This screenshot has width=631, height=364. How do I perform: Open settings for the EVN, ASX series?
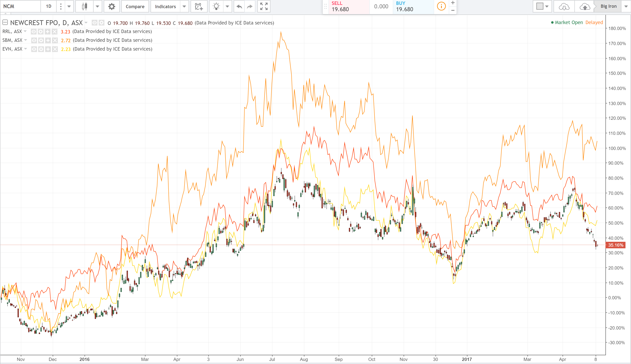(41, 49)
